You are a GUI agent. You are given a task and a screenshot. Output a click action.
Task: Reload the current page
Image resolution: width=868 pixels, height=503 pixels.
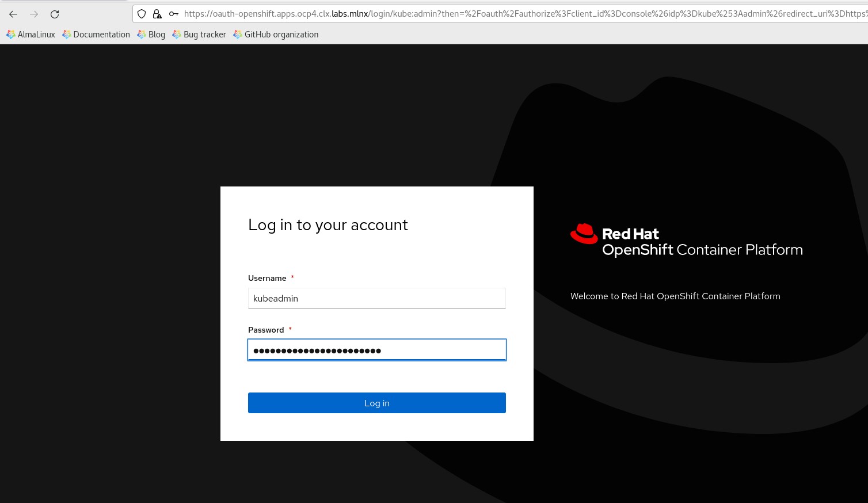click(55, 14)
